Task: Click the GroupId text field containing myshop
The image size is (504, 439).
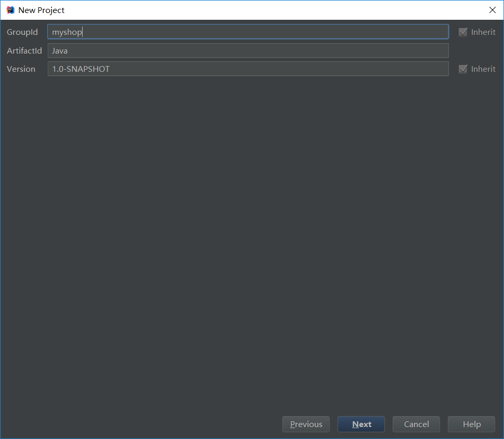Action: tap(248, 32)
